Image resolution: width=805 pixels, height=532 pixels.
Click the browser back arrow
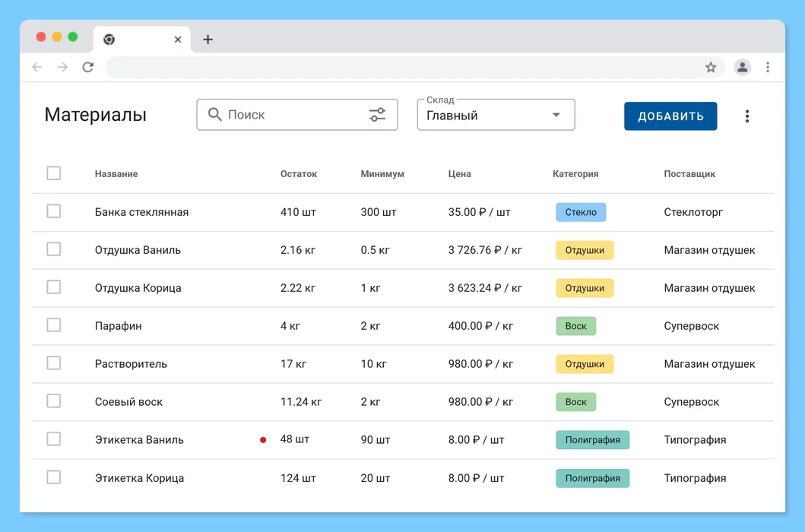[x=37, y=68]
